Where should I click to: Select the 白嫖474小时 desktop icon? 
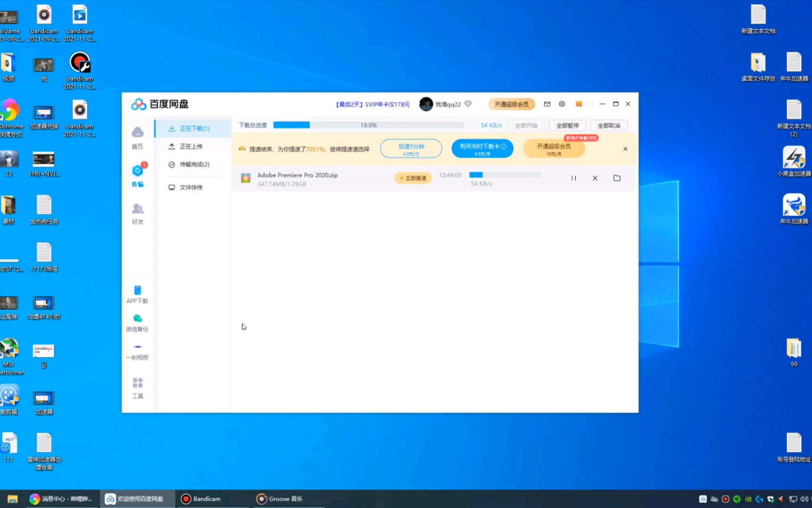[44, 307]
